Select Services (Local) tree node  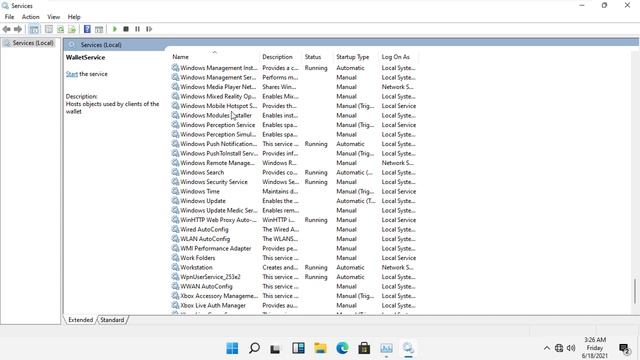click(x=33, y=43)
